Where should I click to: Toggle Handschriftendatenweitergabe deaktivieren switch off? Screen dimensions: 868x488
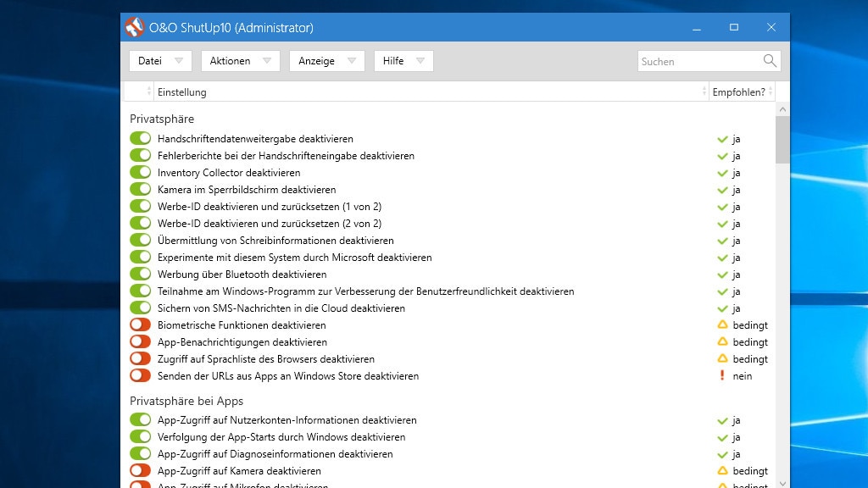coord(140,139)
